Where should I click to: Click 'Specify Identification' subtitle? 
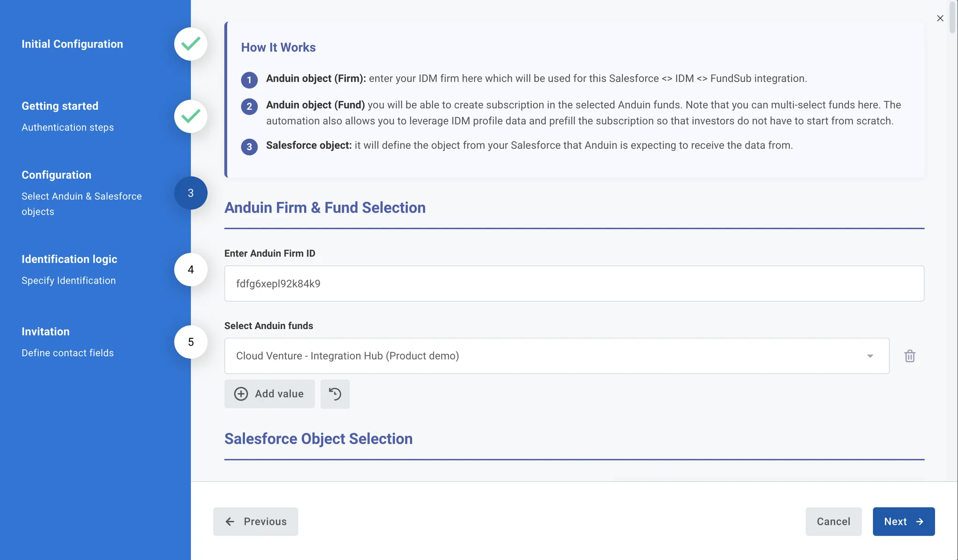point(69,280)
